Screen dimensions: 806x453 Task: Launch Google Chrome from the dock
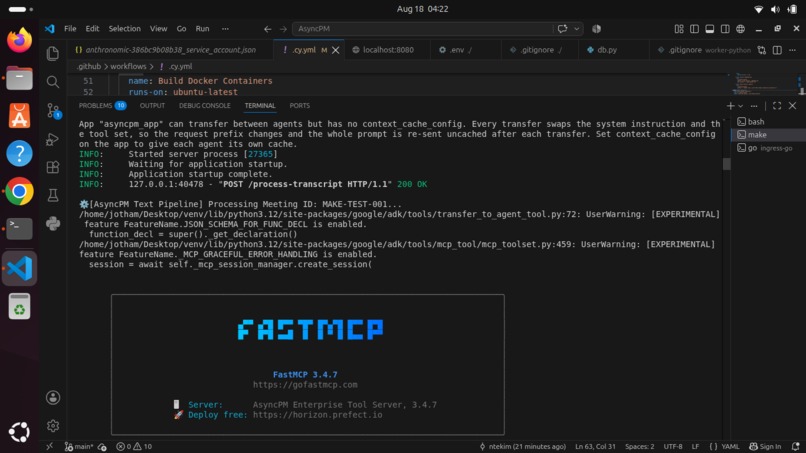tap(20, 191)
